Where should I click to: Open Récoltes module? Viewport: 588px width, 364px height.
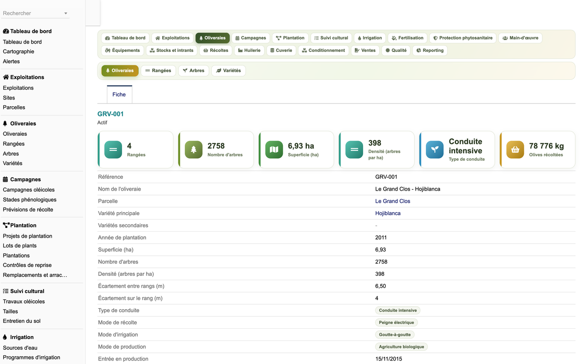[x=216, y=50]
